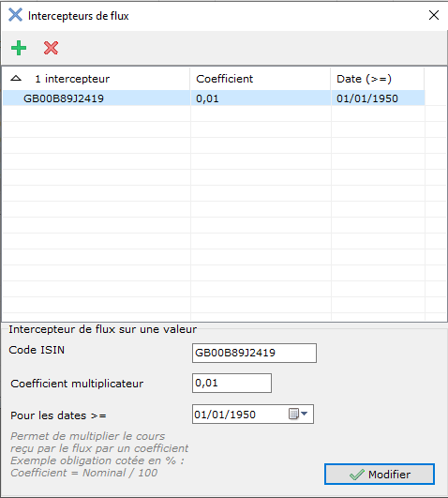448x498 pixels.
Task: Click the 01/01/1950 date cell in the table
Action: pyautogui.click(x=378, y=98)
